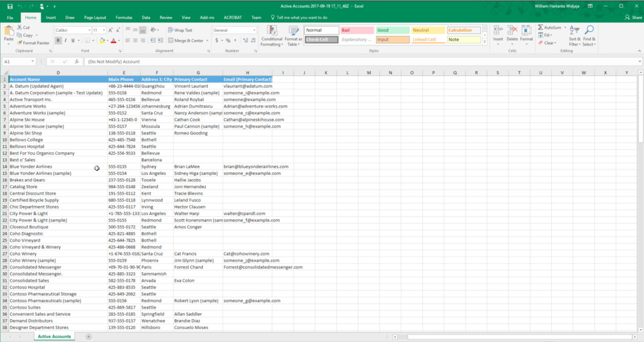Click the Undo arrow in quick access toolbar
Image resolution: width=644 pixels, height=342 pixels.
point(19,6)
